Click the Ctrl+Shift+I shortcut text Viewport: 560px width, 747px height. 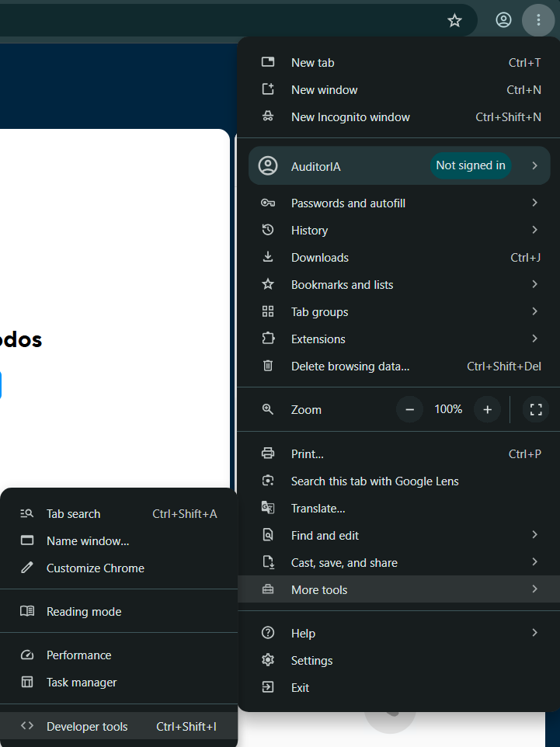click(186, 727)
